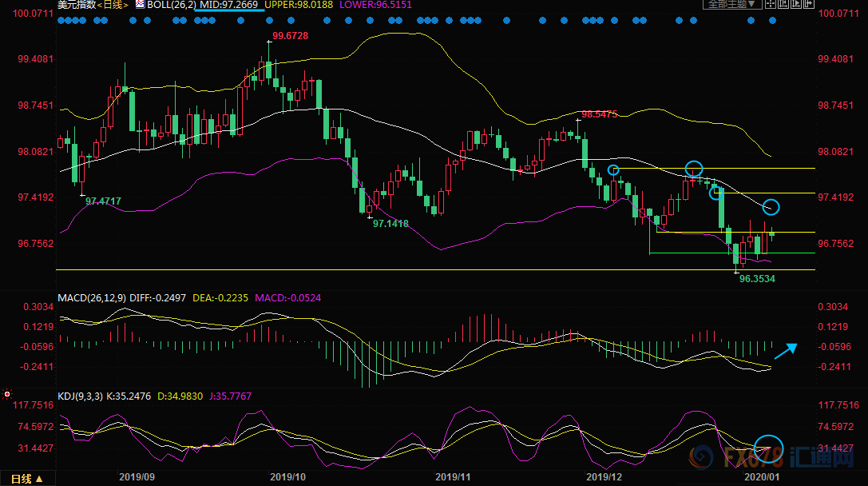Click the red sun marker beside KDJ panel
Screen dimensions: 868x486
tap(7, 394)
